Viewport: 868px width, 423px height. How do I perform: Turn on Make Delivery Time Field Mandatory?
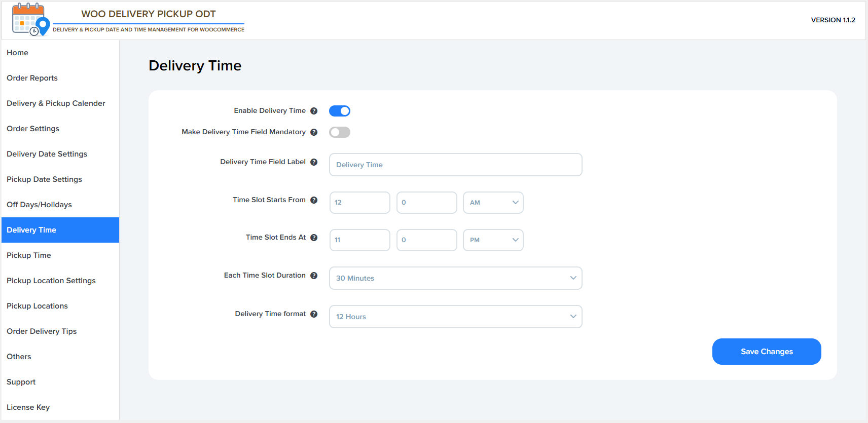(340, 132)
